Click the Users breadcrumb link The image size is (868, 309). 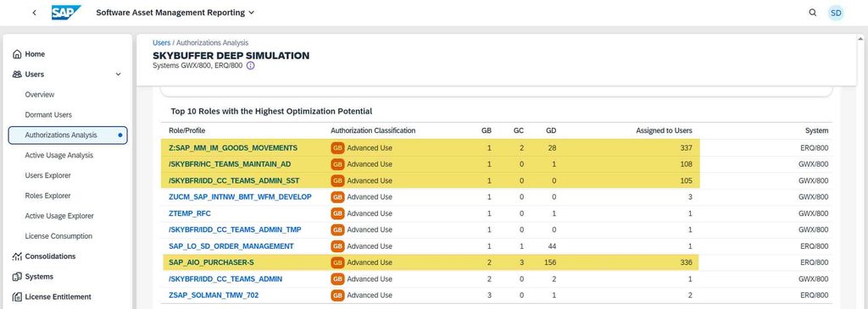point(162,42)
